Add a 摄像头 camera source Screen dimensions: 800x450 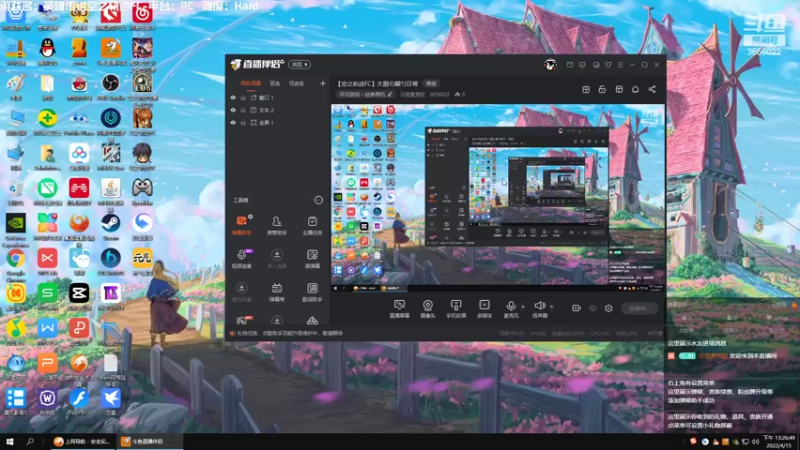[x=428, y=309]
